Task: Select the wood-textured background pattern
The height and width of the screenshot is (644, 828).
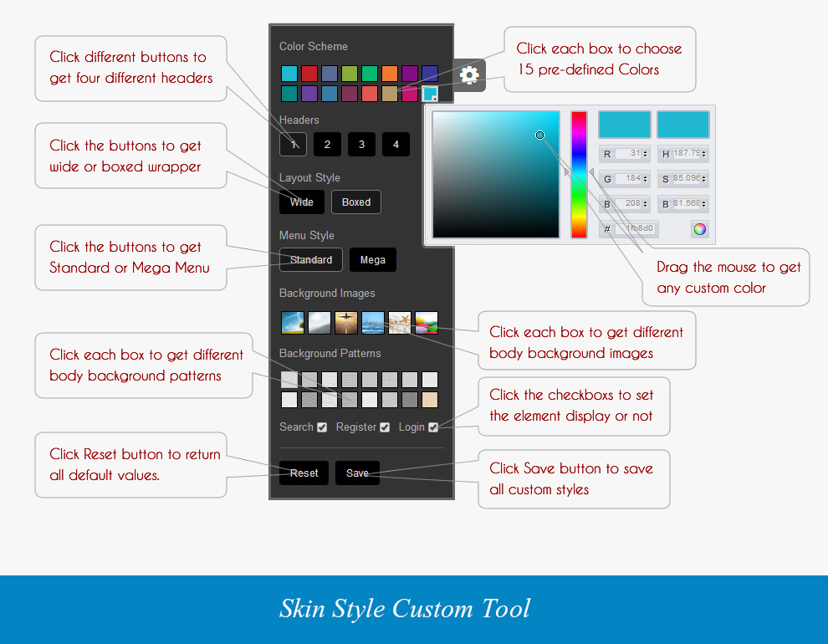Action: click(430, 400)
